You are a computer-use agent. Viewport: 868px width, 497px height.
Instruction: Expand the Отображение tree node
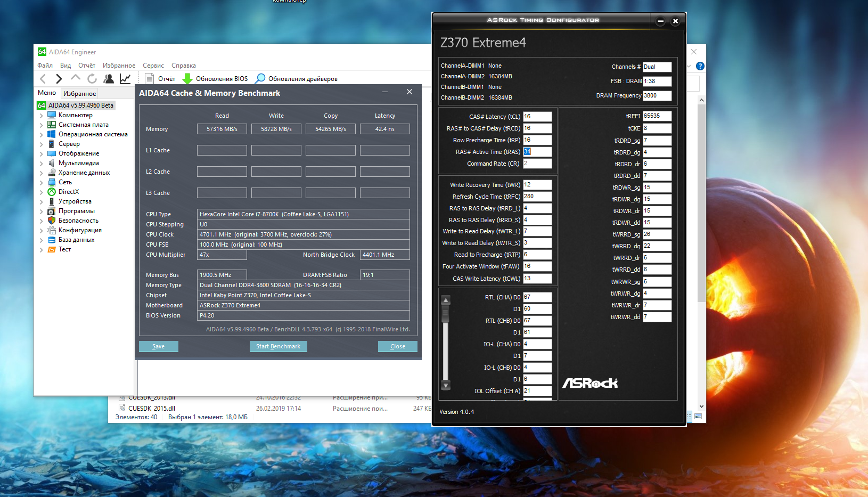41,154
